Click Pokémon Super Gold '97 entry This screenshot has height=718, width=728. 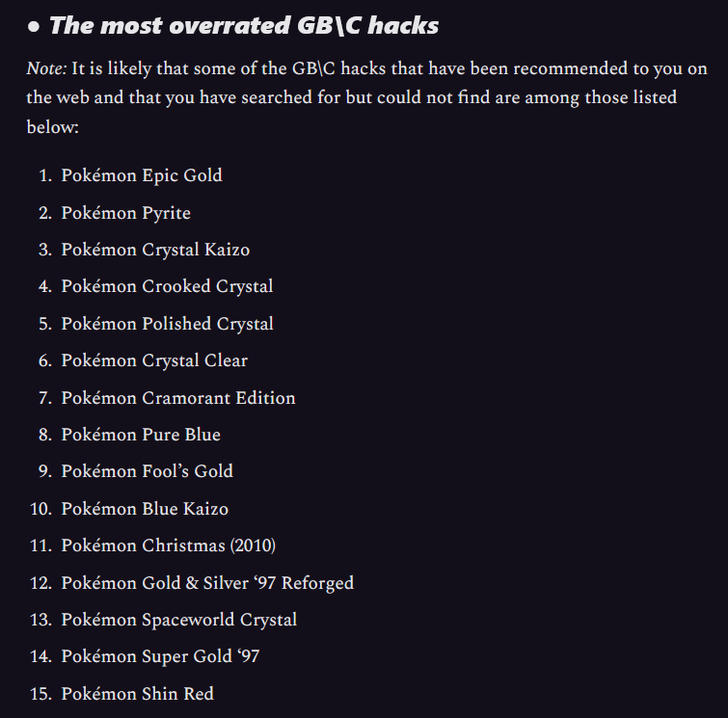pyautogui.click(x=160, y=657)
